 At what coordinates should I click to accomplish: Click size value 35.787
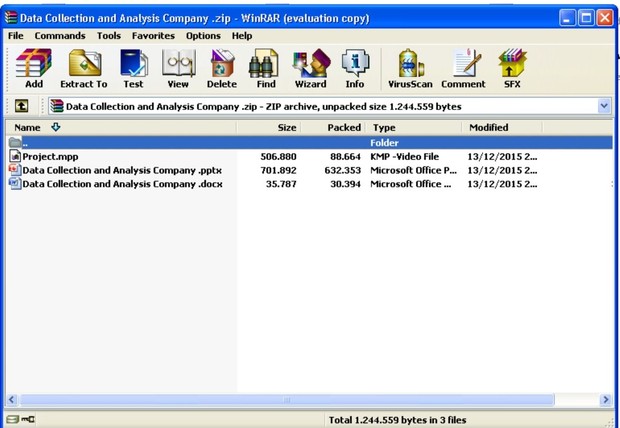(281, 184)
